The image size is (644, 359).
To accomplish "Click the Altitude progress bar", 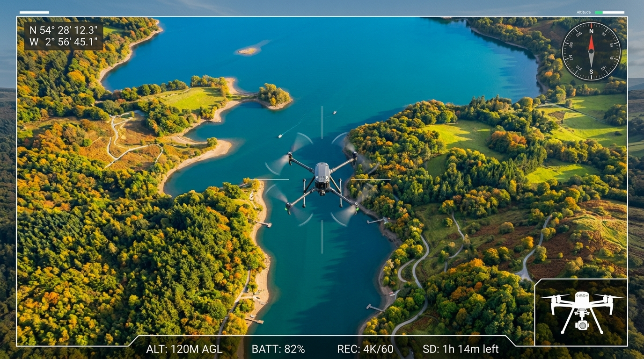I will pyautogui.click(x=610, y=12).
